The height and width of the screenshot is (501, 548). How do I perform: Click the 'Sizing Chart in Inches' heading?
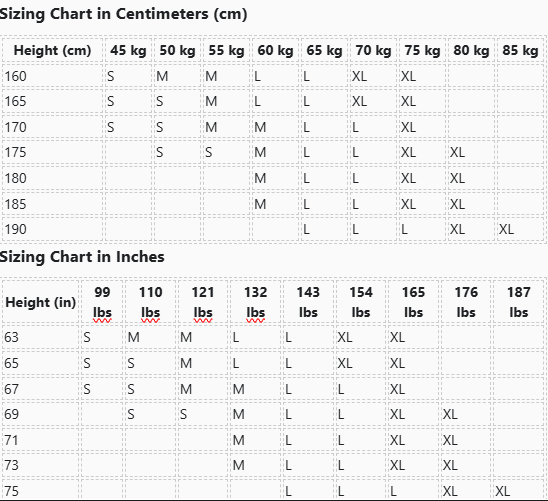pyautogui.click(x=82, y=257)
